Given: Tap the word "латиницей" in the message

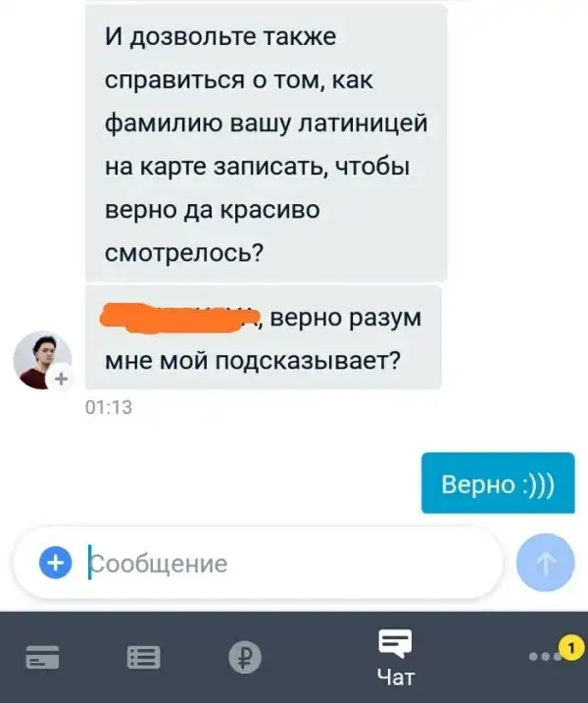Looking at the screenshot, I should click(363, 123).
